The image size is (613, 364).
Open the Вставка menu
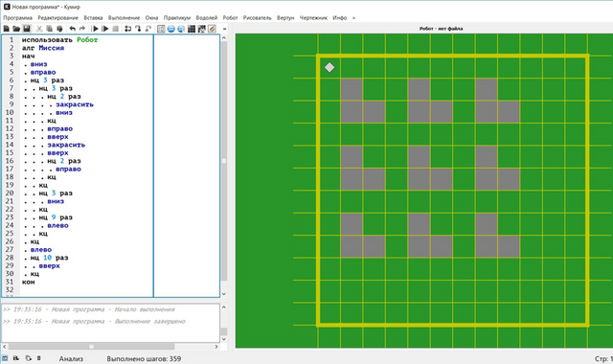pyautogui.click(x=93, y=17)
